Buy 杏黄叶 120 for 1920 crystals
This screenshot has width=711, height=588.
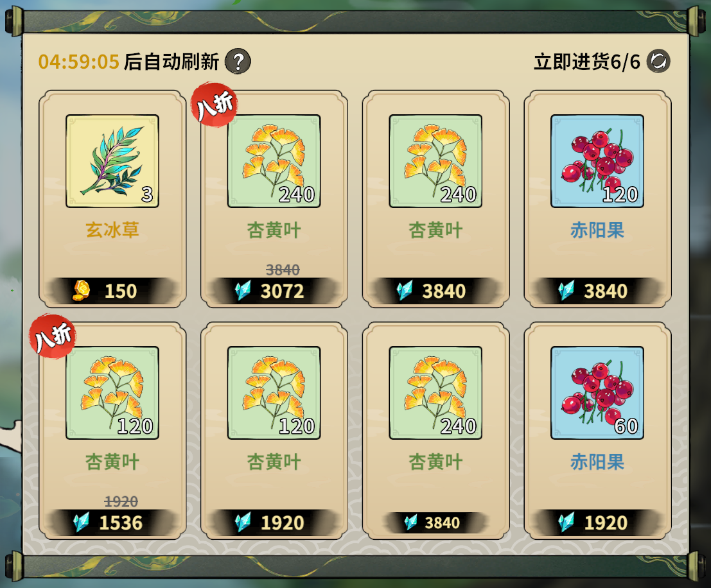274,523
